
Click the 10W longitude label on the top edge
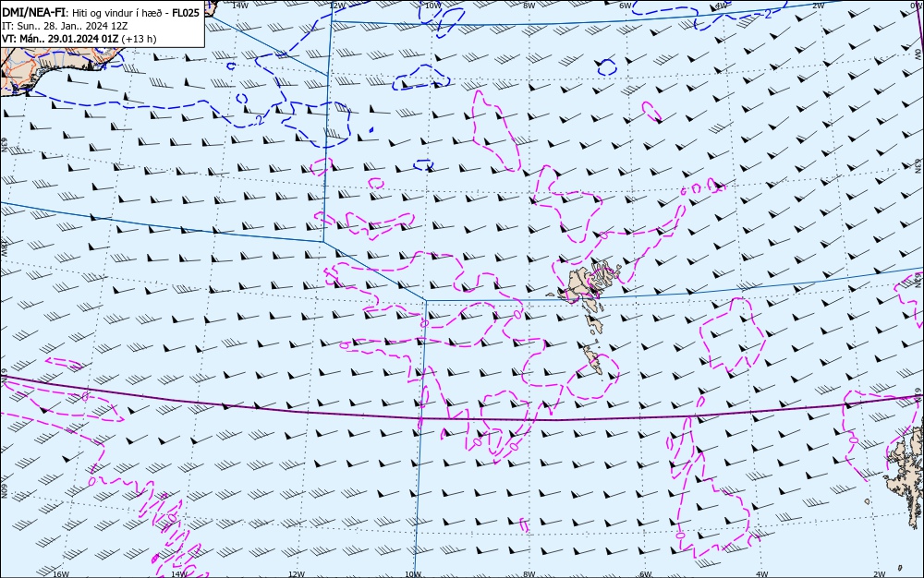coord(432,6)
